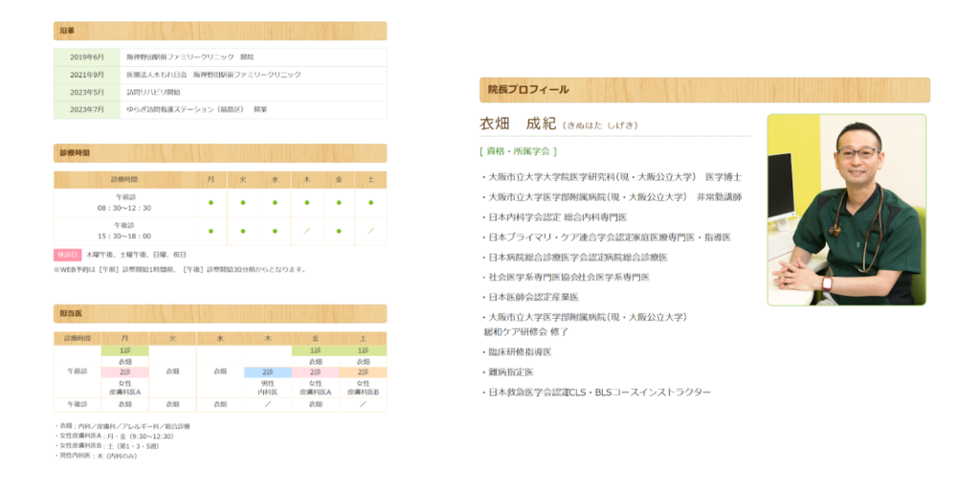The image size is (980, 495).
Task: Click the pink 休診日 badge
Action: point(67,256)
